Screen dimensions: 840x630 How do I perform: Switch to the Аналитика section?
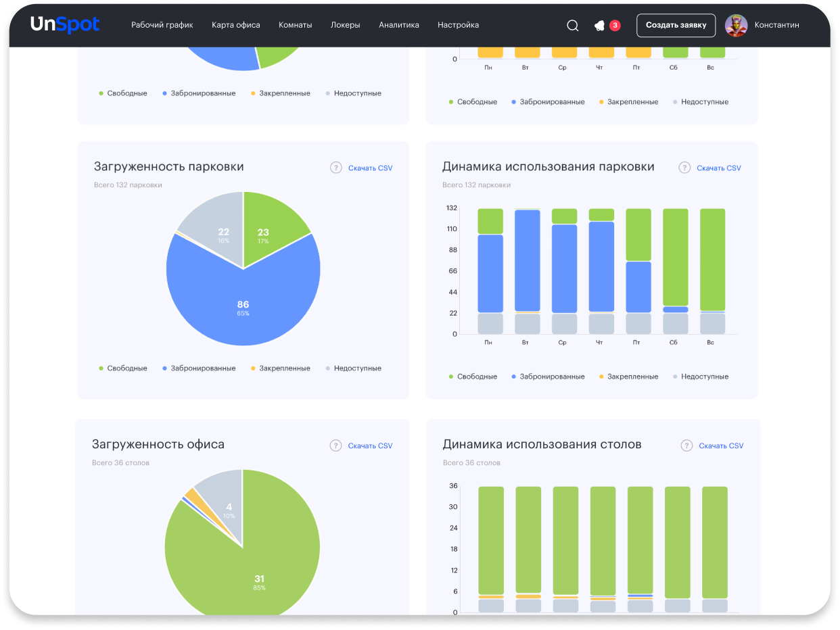(x=398, y=25)
